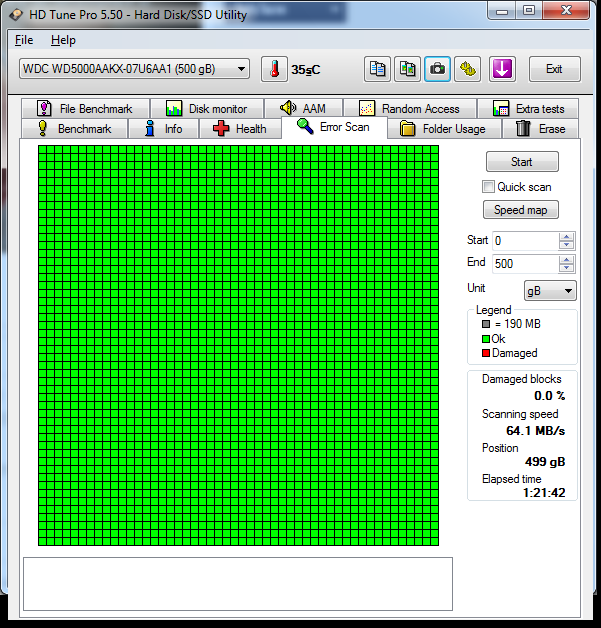Click the End position input field
Viewport: 601px width, 628px height.
[x=525, y=264]
